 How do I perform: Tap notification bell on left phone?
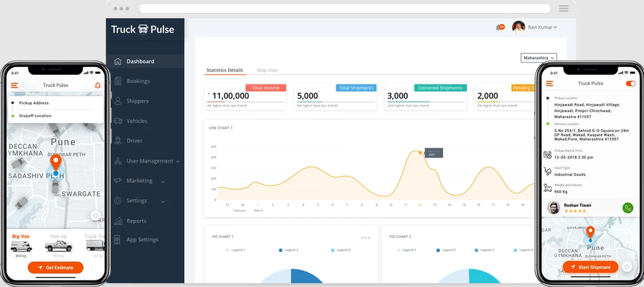coord(98,85)
